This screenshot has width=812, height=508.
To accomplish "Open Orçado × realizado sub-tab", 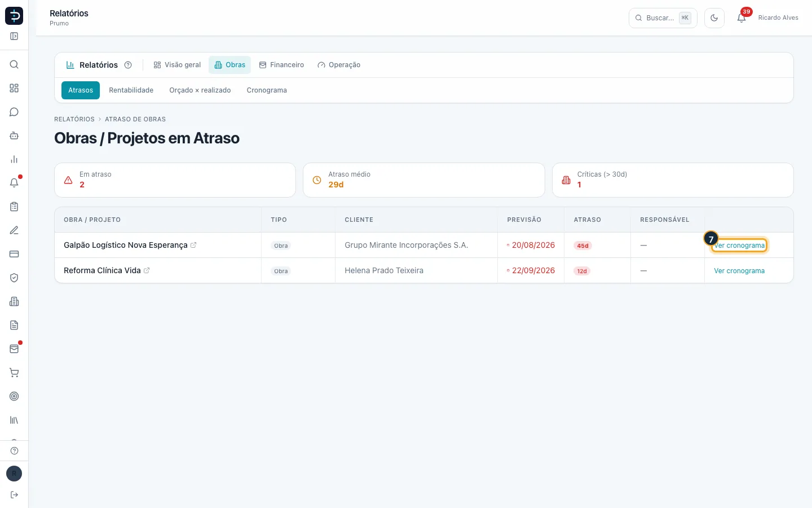I will [200, 90].
